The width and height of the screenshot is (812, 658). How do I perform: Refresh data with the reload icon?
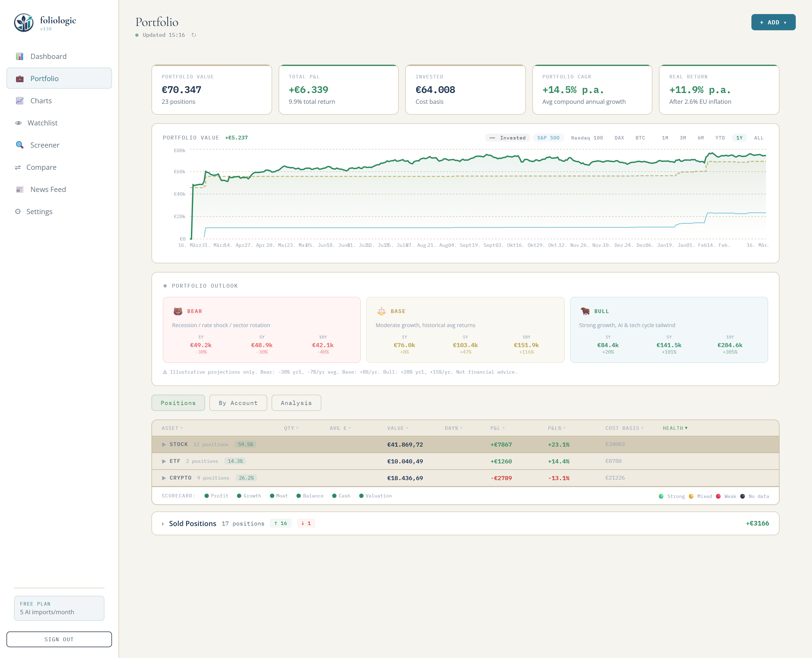click(x=194, y=35)
